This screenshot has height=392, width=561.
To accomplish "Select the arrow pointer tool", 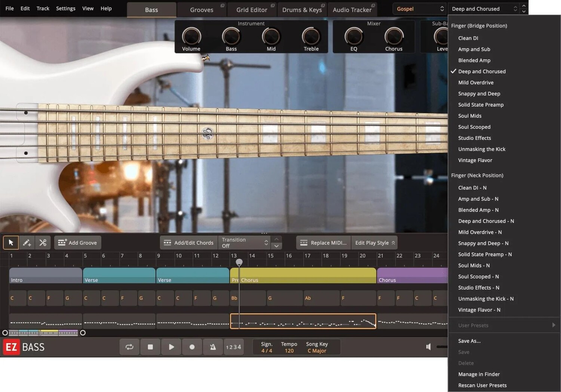I will (11, 243).
